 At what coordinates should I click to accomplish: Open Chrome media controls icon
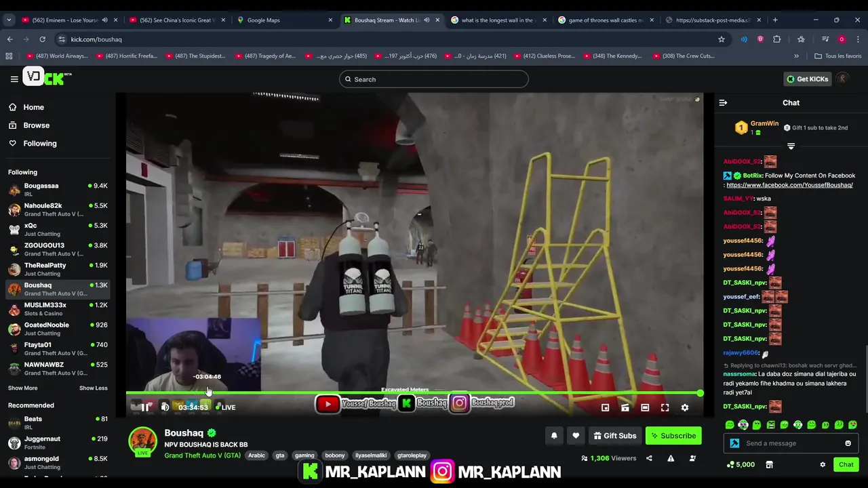click(825, 39)
